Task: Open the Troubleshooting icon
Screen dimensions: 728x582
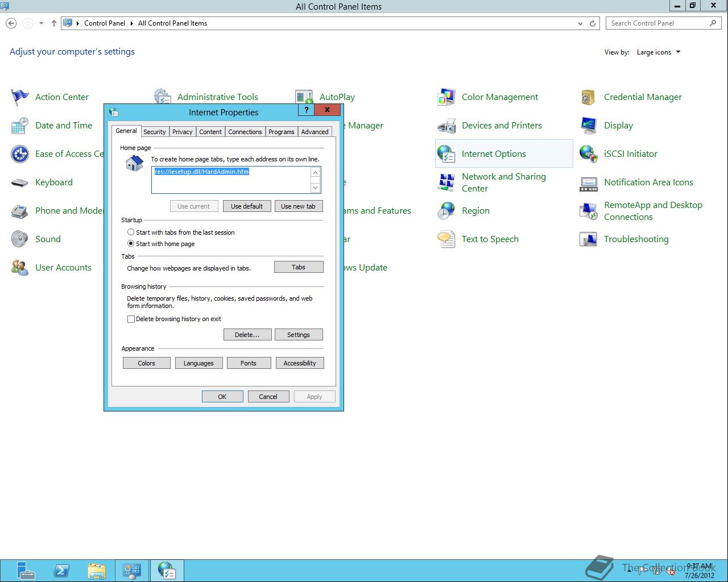Action: point(589,239)
